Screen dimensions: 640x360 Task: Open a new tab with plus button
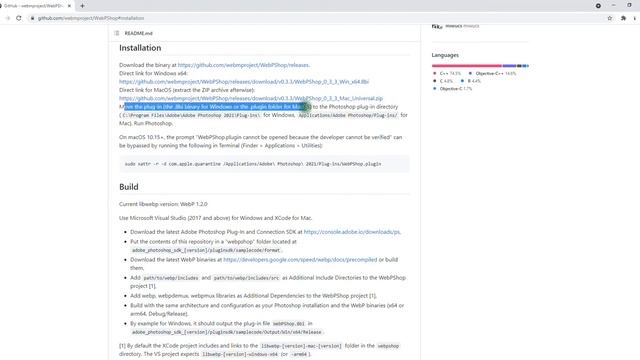(82, 6)
